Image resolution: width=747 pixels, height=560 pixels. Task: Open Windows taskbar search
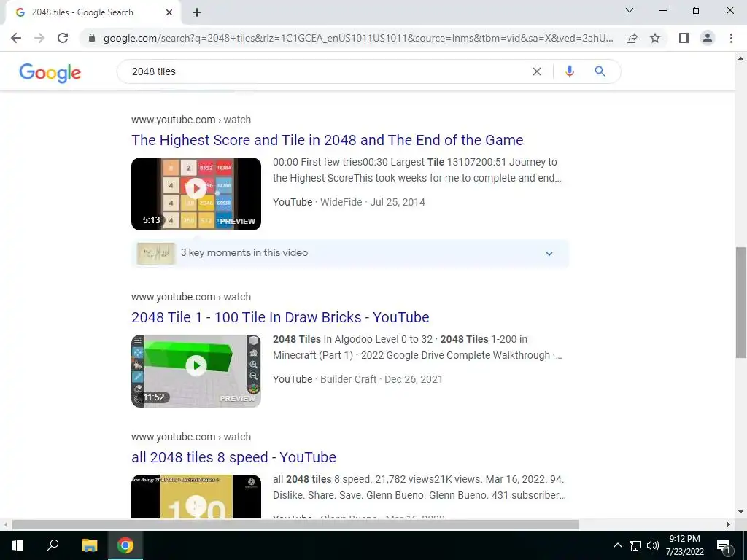(x=53, y=545)
